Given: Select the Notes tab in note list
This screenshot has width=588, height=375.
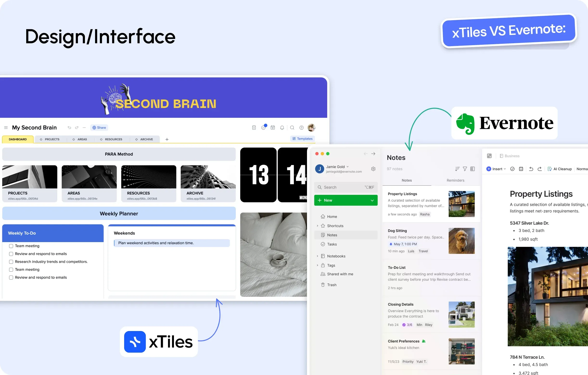Looking at the screenshot, I should [407, 180].
